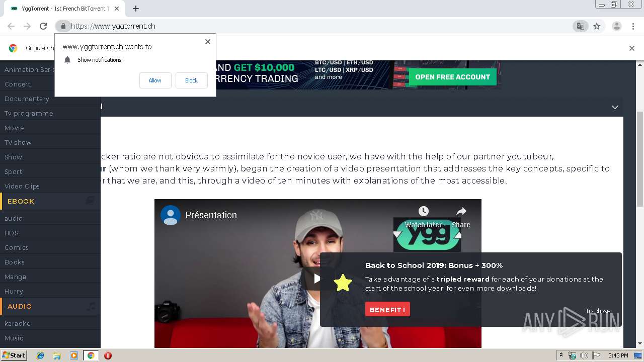The image size is (644, 362).
Task: Click the Action Center flag icon
Action: (x=596, y=355)
